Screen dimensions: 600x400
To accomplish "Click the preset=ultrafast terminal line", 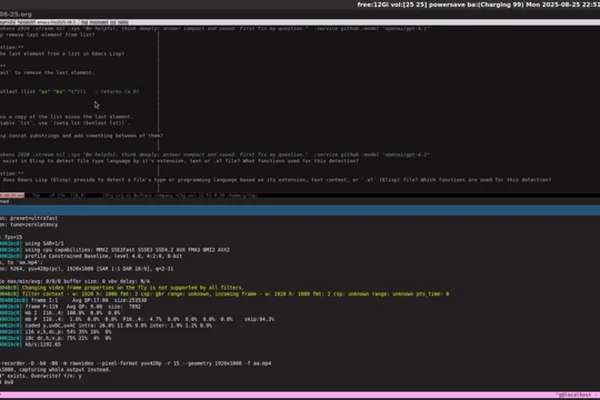I will (x=29, y=218).
